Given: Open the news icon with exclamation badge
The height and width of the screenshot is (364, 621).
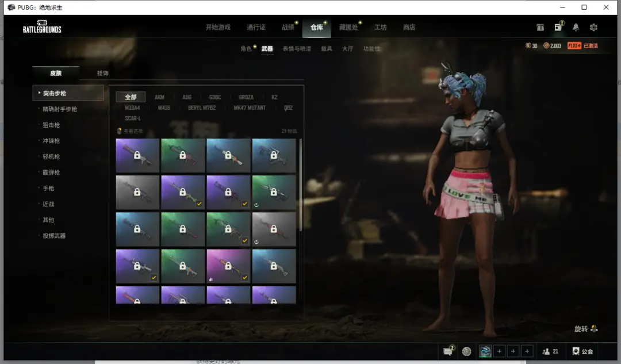Looking at the screenshot, I should 558,26.
